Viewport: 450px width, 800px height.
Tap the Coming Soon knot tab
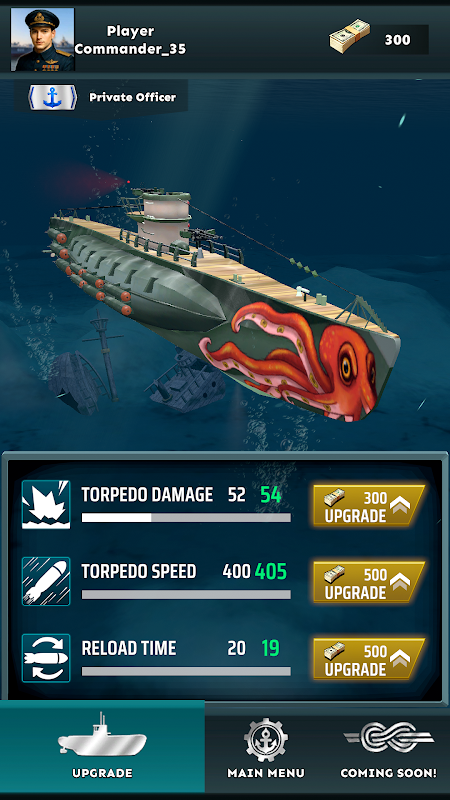pos(388,748)
